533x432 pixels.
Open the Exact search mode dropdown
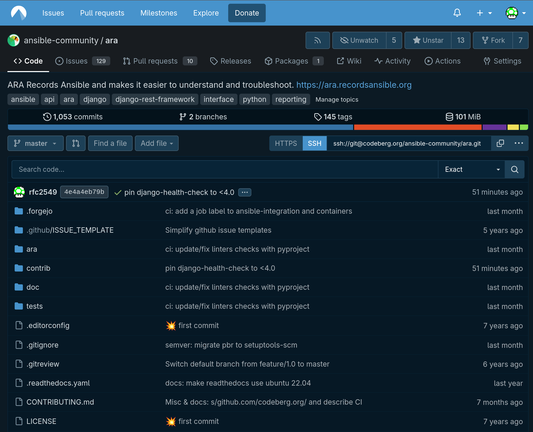point(472,169)
